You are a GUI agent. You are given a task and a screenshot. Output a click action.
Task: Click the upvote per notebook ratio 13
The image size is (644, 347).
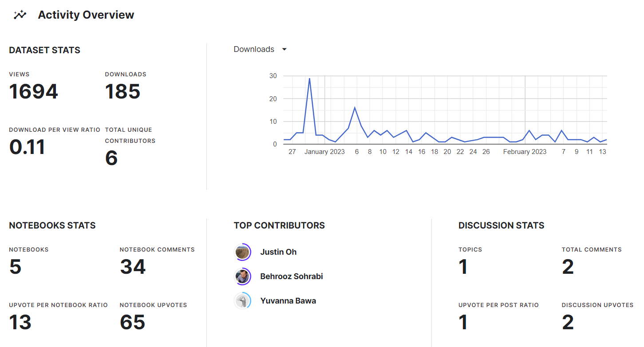tap(20, 322)
